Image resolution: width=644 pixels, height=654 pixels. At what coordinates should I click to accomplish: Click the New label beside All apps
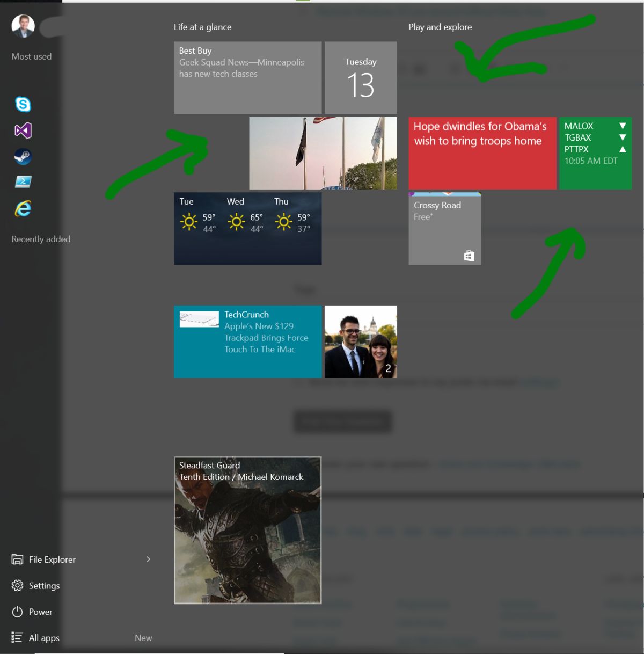coord(143,638)
